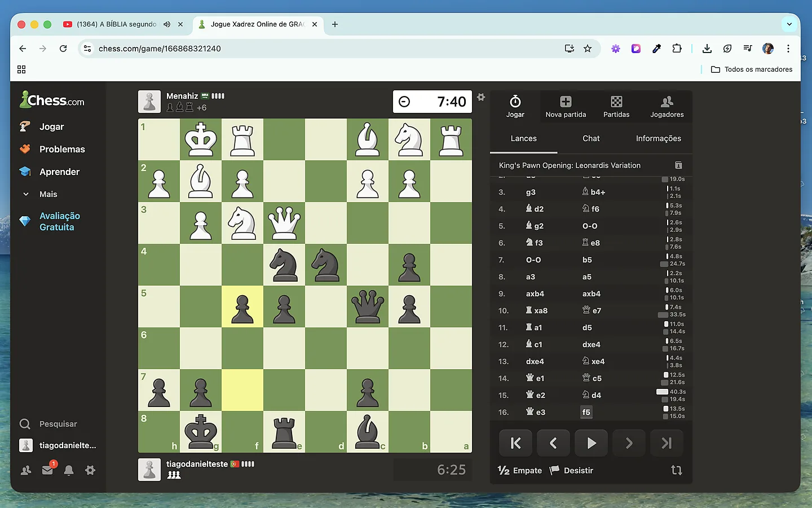Click the white king piece
The image size is (812, 508).
click(x=201, y=139)
